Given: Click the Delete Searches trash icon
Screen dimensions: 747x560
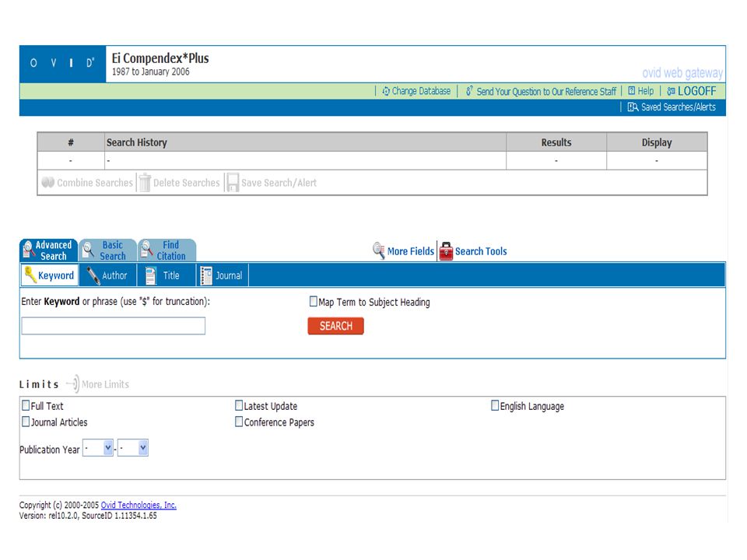Looking at the screenshot, I should (145, 183).
